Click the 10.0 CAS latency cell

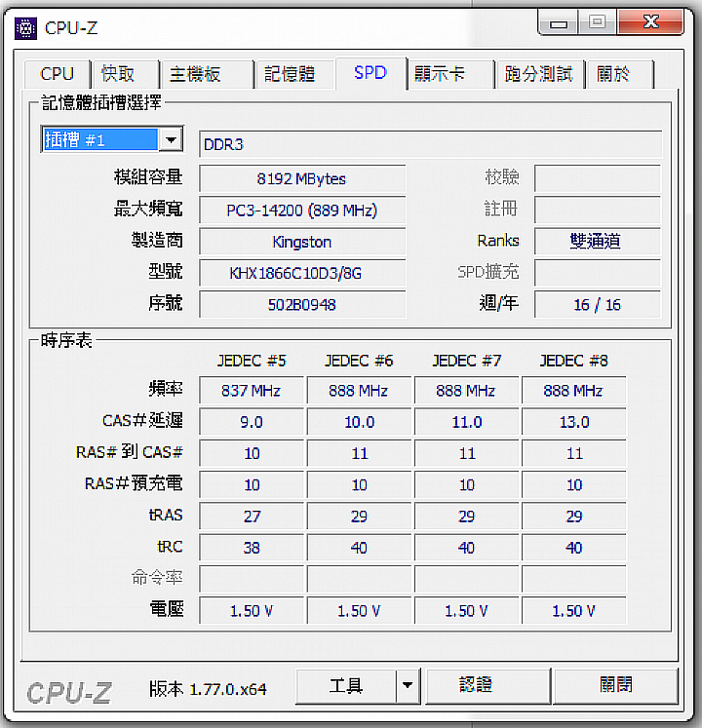[359, 422]
